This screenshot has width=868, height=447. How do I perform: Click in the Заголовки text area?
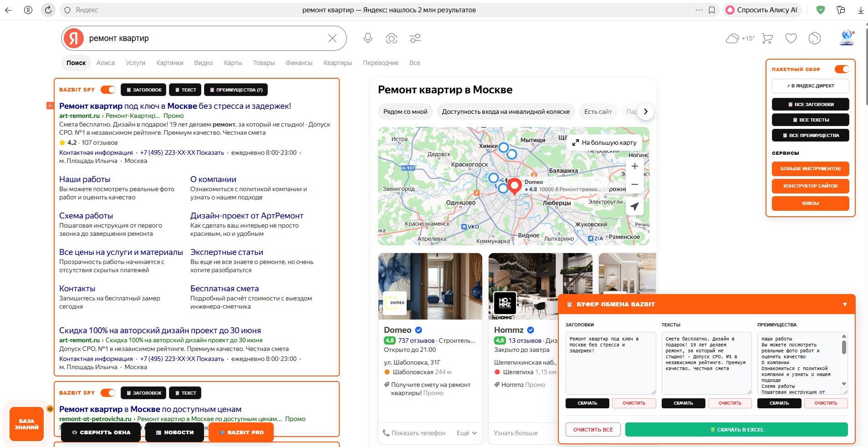pos(611,363)
